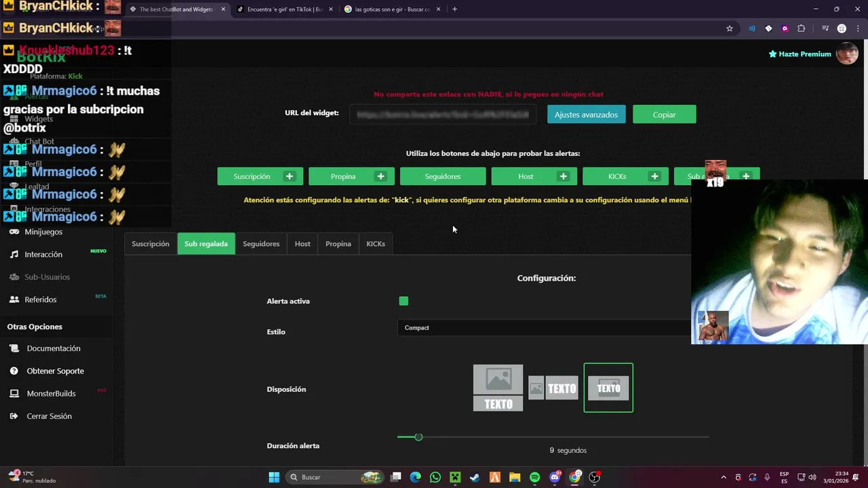Open the Interacción music-note menu item
Image resolution: width=868 pixels, height=488 pixels.
point(43,254)
